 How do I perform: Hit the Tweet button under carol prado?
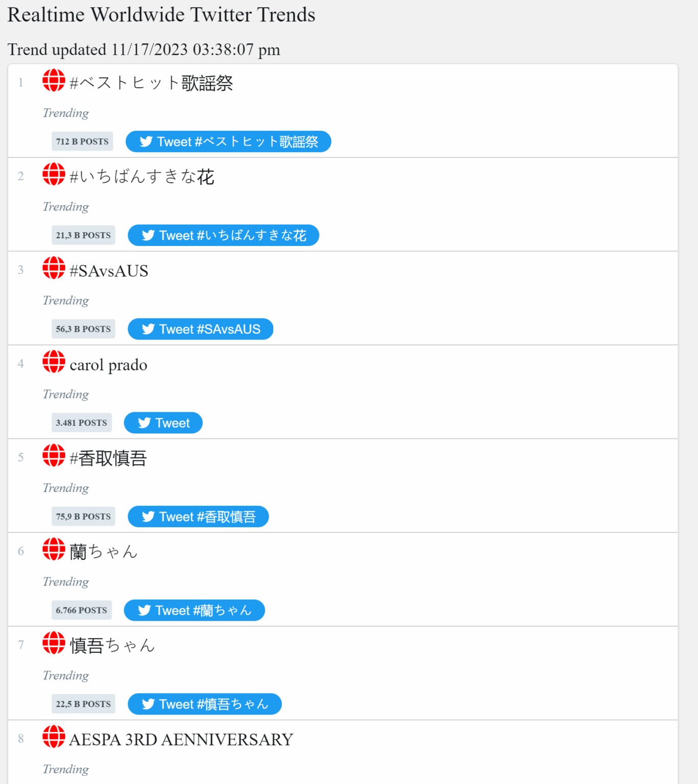163,423
